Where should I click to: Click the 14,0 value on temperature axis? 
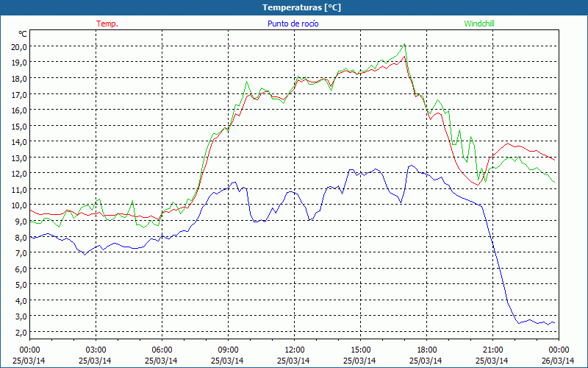(x=20, y=142)
